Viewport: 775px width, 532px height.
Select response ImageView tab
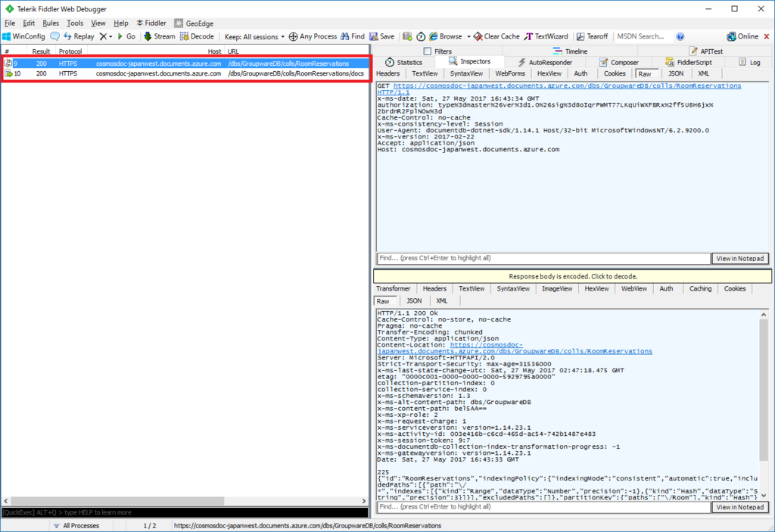click(x=557, y=289)
